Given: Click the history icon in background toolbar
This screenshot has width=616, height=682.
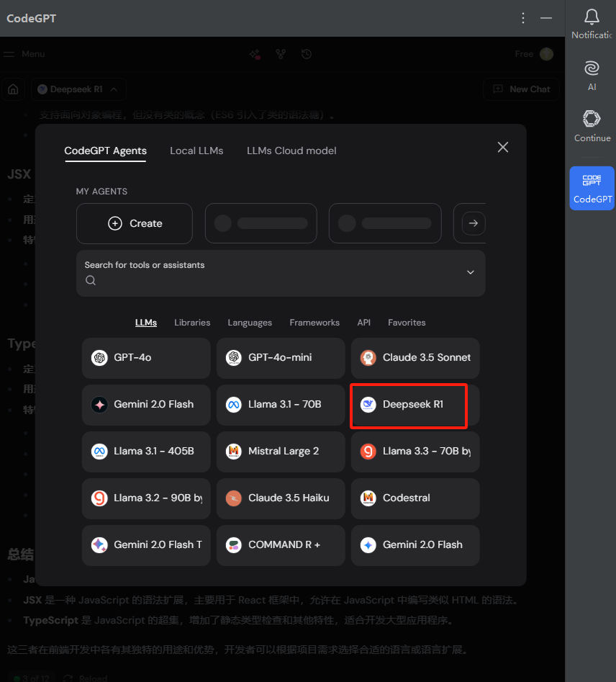Looking at the screenshot, I should (x=307, y=54).
